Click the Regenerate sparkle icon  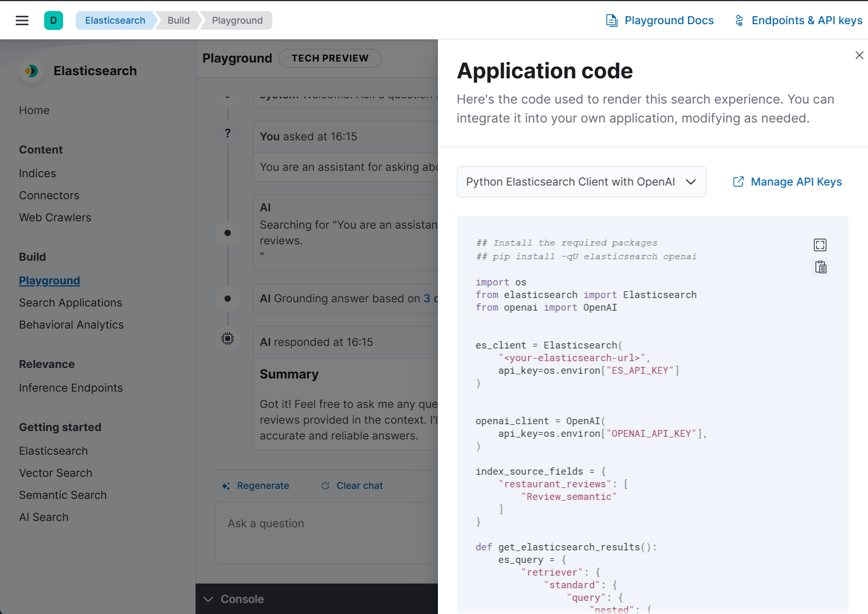click(x=226, y=486)
